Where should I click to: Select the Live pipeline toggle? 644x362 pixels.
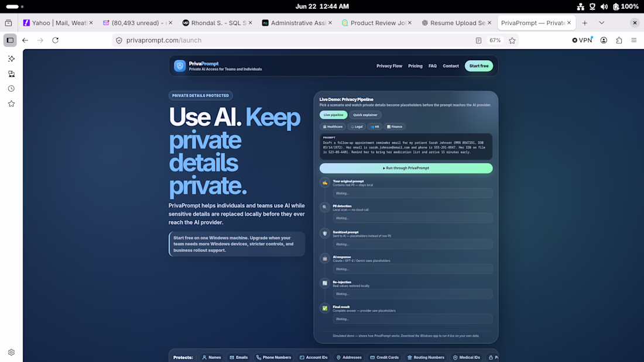pos(334,115)
